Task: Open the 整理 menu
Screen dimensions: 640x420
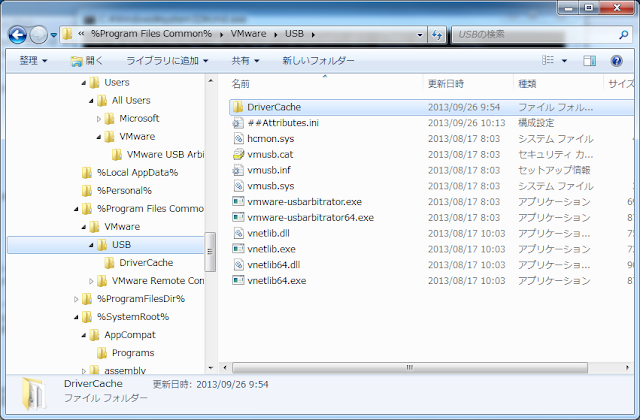Action: click(x=33, y=61)
